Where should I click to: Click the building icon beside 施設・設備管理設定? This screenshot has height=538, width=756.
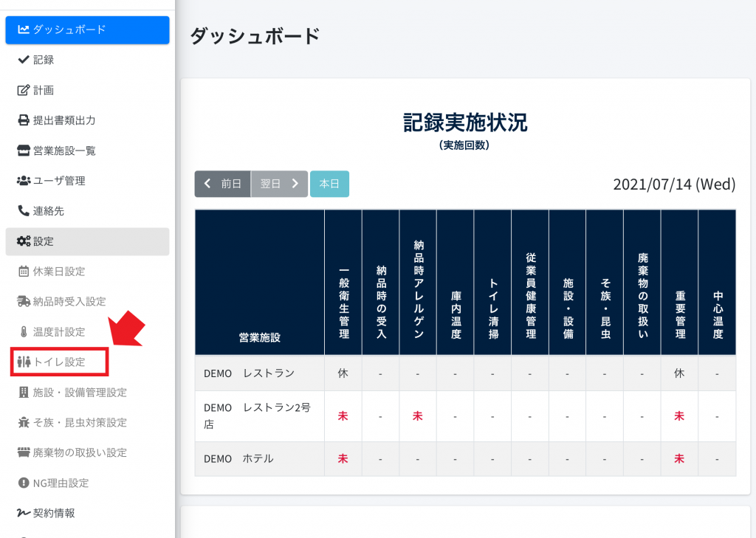23,393
